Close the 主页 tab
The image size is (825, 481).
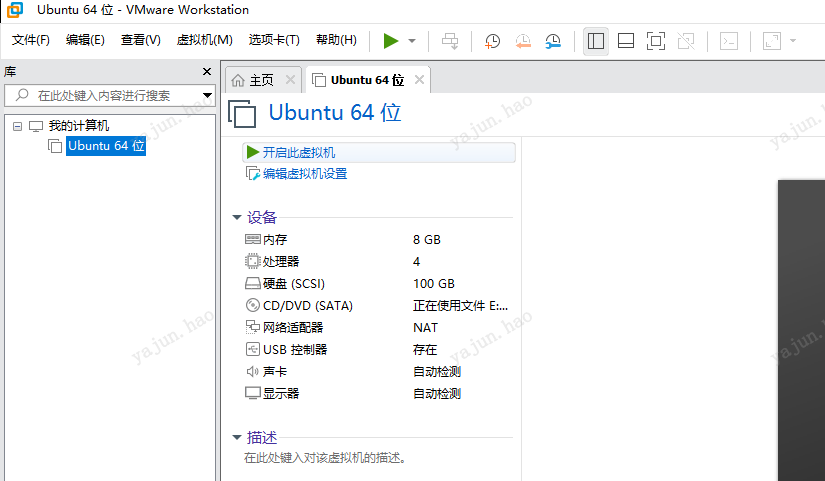tap(290, 79)
